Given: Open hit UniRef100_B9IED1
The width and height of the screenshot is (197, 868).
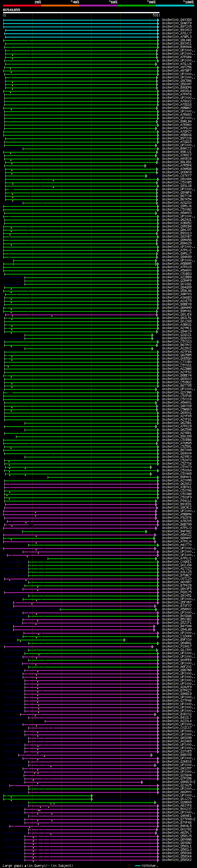Looking at the screenshot, I should (x=176, y=504).
